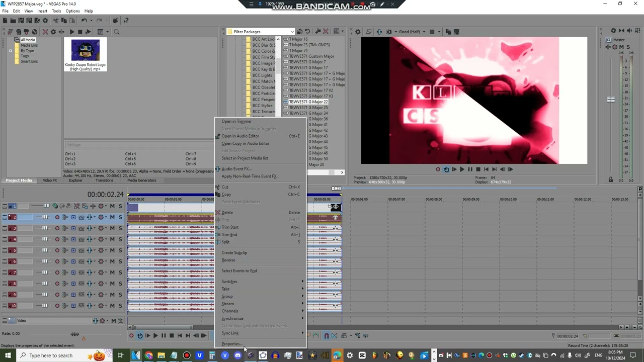
Task: Select Open in Trimmer
Action: click(x=236, y=121)
